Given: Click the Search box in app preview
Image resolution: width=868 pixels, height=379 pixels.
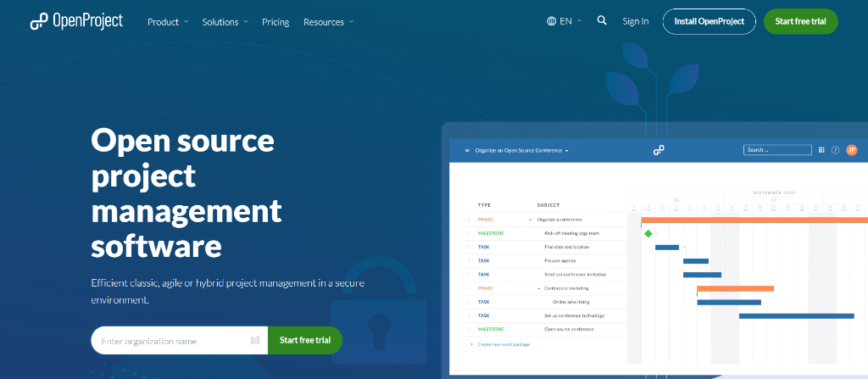Looking at the screenshot, I should point(777,149).
